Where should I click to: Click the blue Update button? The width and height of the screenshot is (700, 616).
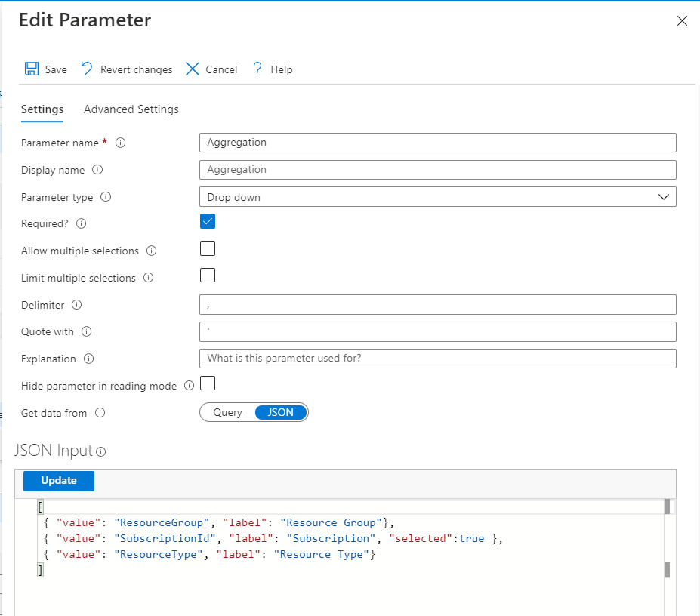(x=59, y=481)
